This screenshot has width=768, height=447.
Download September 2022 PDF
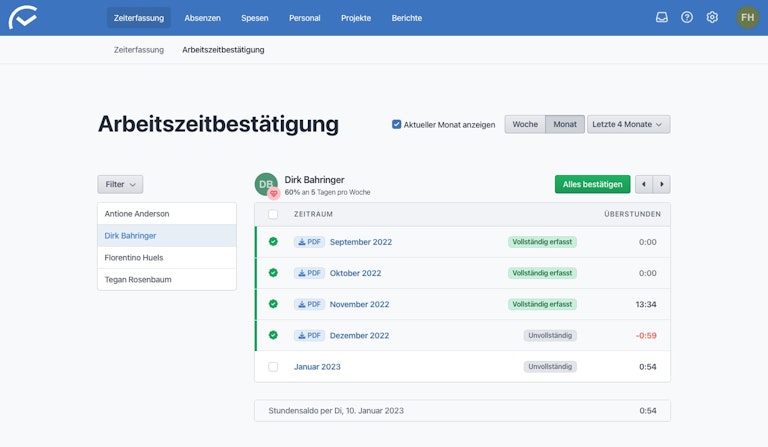tap(309, 242)
